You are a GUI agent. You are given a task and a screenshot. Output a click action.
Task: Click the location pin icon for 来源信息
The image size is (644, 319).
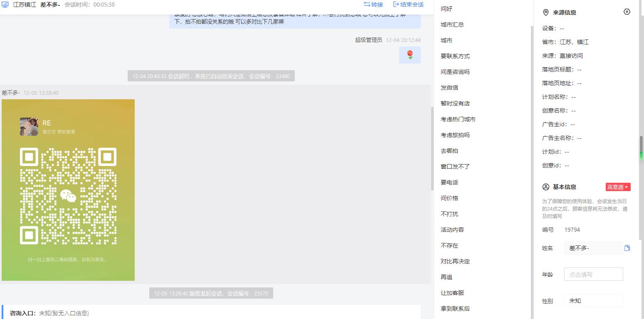[546, 12]
